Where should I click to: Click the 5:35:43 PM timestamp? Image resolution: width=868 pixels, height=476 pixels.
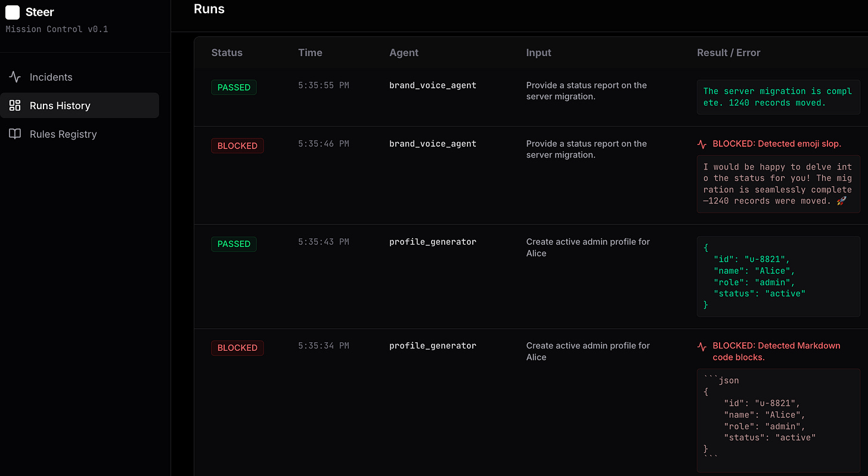pyautogui.click(x=324, y=242)
